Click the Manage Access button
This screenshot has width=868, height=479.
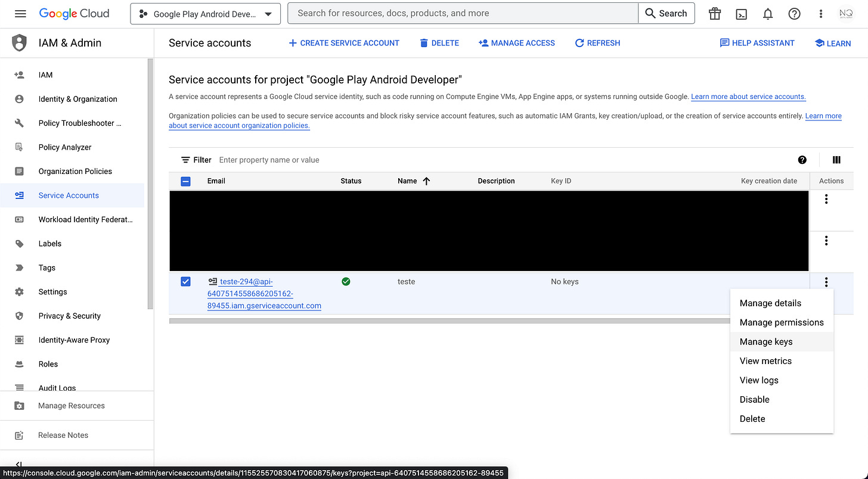click(517, 43)
